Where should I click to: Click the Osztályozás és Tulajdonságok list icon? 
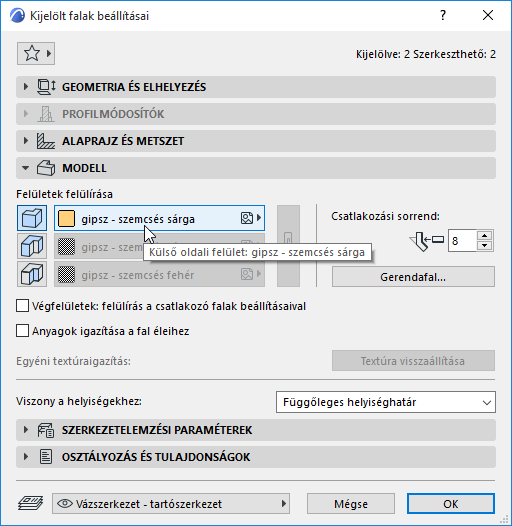pos(46,457)
